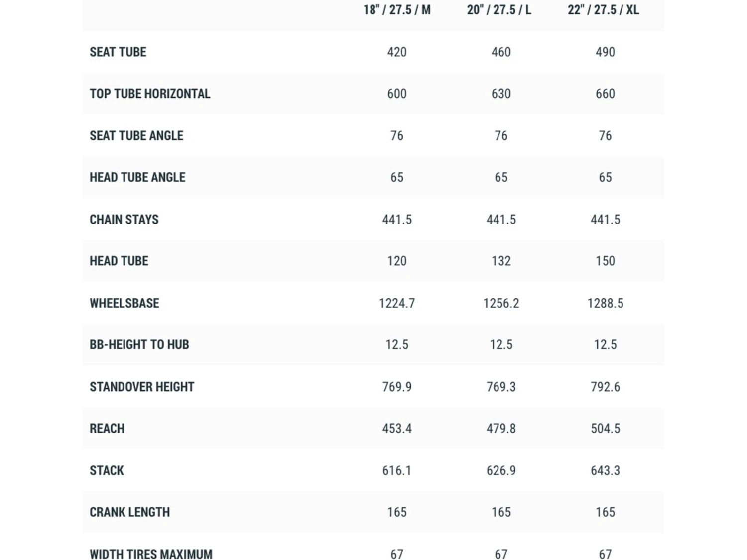Click the SEAT TUBE ANGLE row label
This screenshot has height=560, width=747.
[x=136, y=136]
